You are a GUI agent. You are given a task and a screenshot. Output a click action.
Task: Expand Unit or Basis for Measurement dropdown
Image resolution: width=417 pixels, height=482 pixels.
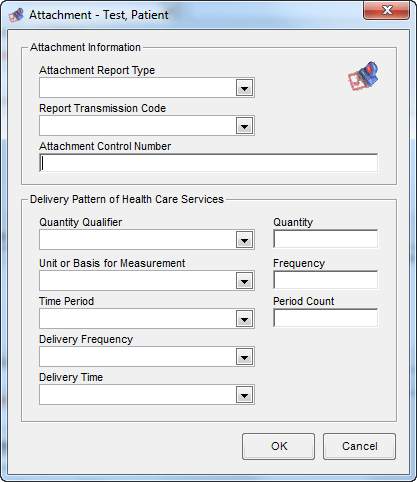pyautogui.click(x=244, y=281)
